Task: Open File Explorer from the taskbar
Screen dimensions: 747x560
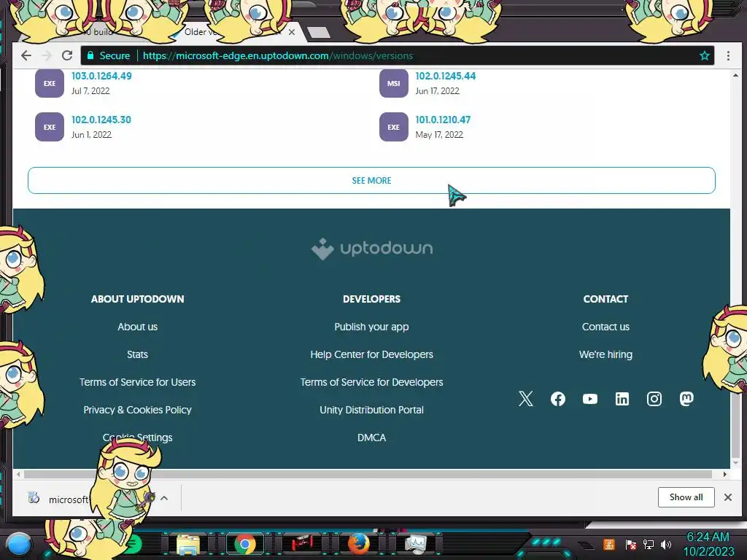Action: (x=188, y=545)
